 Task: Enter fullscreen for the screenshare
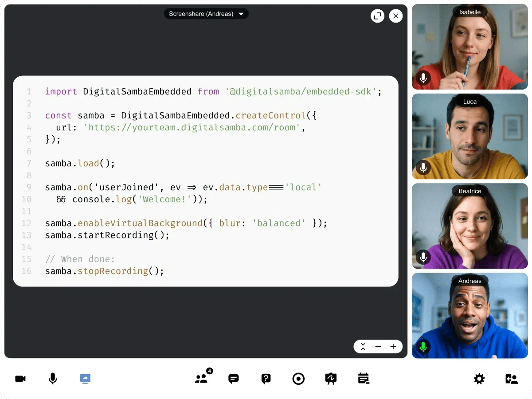(x=377, y=16)
